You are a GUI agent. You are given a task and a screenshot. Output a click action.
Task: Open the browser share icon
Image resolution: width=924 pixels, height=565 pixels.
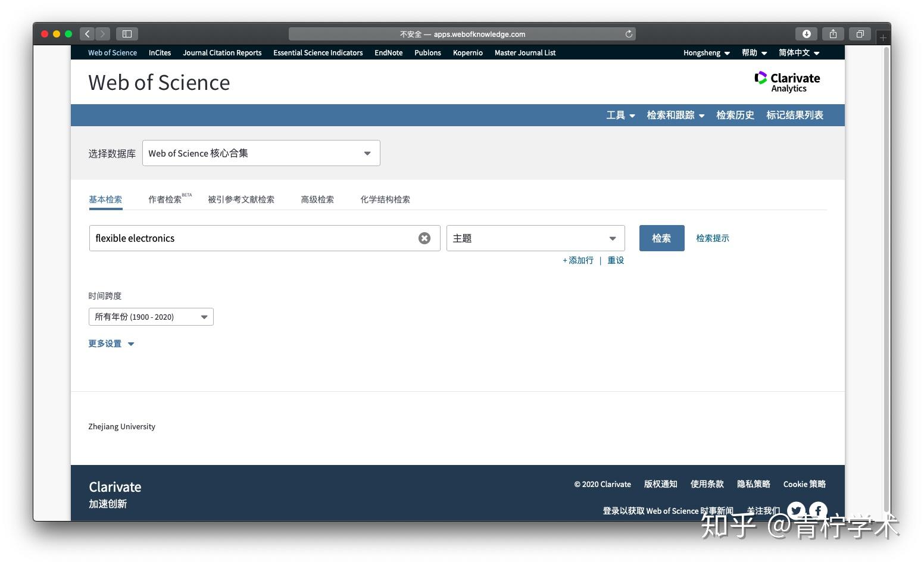pos(833,34)
